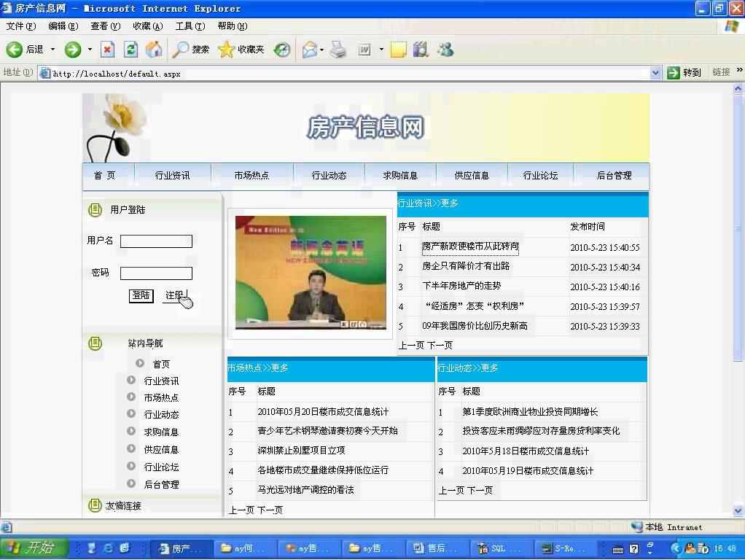The height and width of the screenshot is (560, 745).
Task: Select the 后台管理 top navigation tab
Action: click(614, 176)
